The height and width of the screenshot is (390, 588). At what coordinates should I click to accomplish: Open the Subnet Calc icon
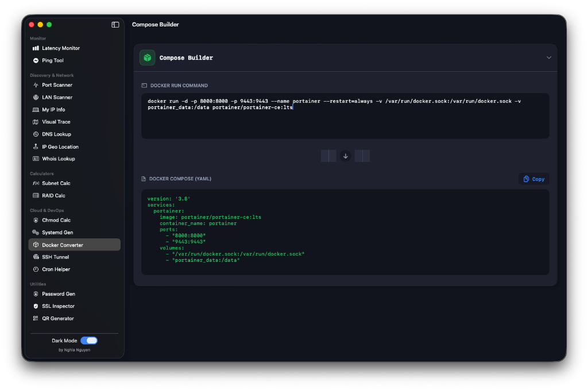pos(36,183)
